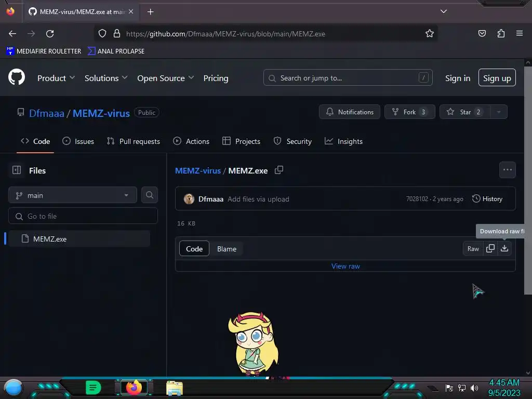Switch to the Security tab
The height and width of the screenshot is (399, 532).
(292, 141)
